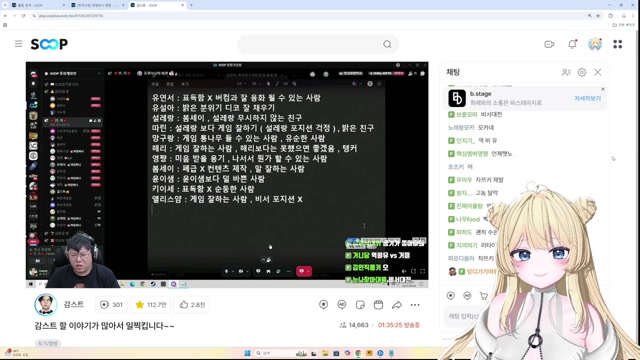Toggle theater mode in the video player

coord(413,271)
